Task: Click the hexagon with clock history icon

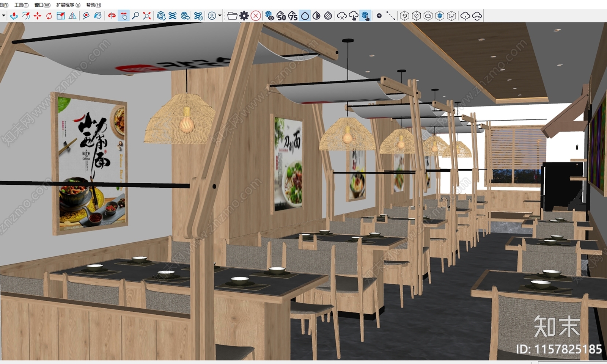Action: pyautogui.click(x=404, y=16)
